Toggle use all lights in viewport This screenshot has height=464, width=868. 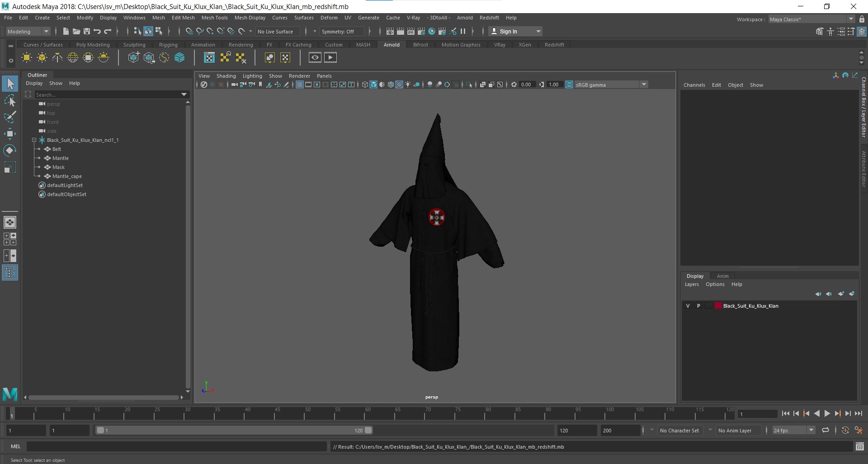tap(408, 84)
